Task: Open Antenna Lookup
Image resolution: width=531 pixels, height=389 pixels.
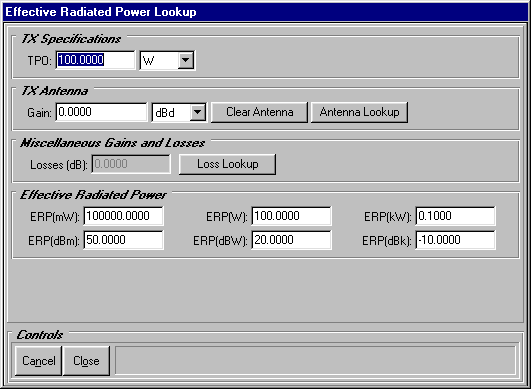Action: point(359,112)
